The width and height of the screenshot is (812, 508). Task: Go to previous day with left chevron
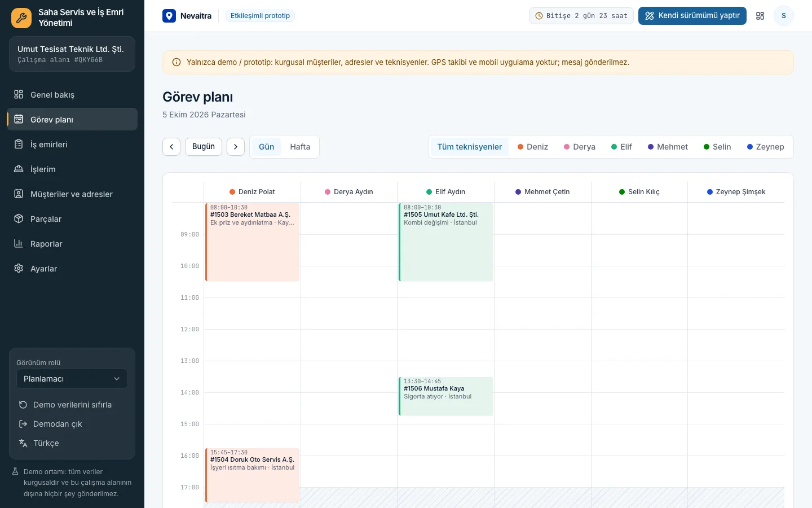tap(171, 147)
